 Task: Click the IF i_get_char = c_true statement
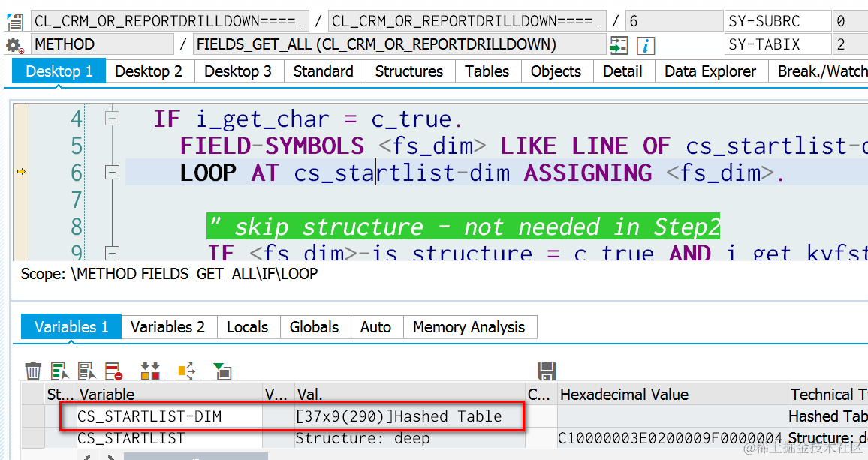pos(308,119)
